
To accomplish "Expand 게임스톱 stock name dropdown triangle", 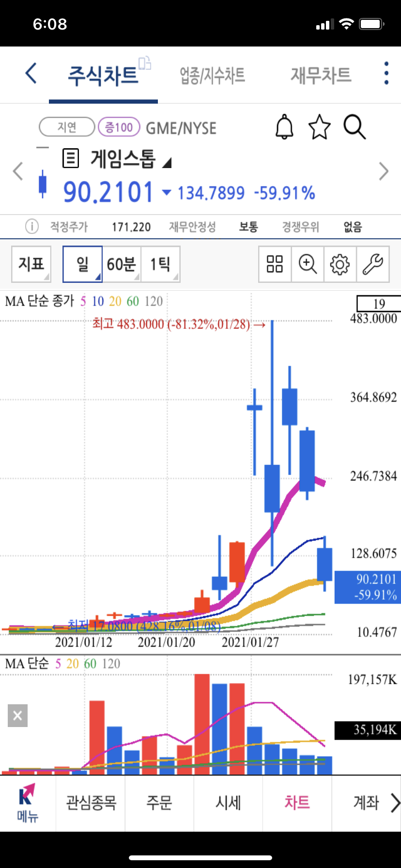I will (x=167, y=163).
